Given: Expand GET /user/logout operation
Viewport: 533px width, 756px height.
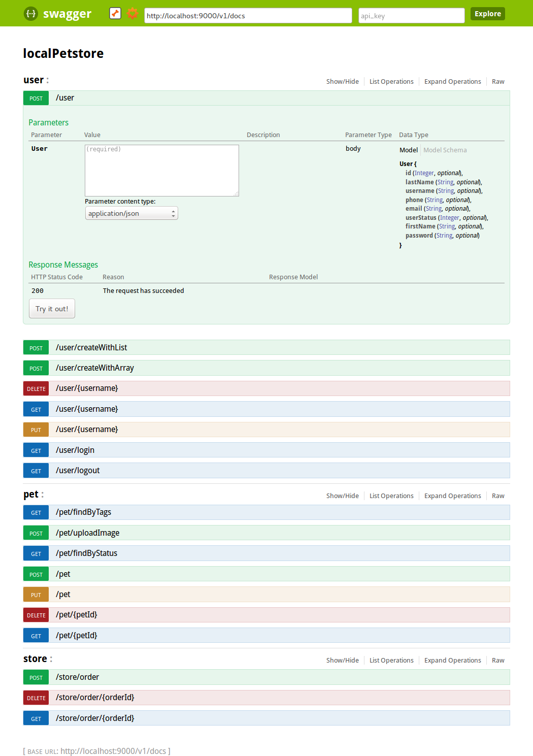Looking at the screenshot, I should (266, 471).
